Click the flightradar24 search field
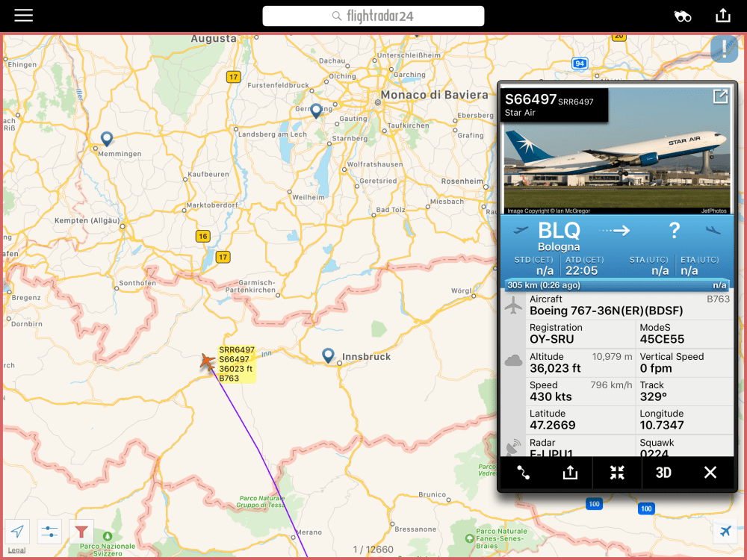Screen dimensions: 747x560 point(373,16)
